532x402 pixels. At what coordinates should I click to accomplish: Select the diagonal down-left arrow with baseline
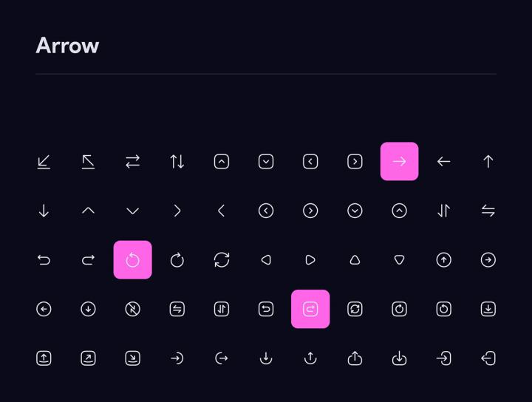click(x=44, y=161)
